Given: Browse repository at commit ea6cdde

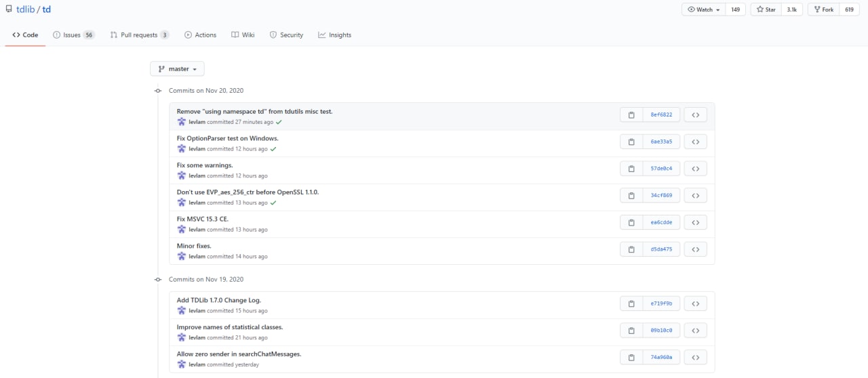Looking at the screenshot, I should [x=695, y=222].
